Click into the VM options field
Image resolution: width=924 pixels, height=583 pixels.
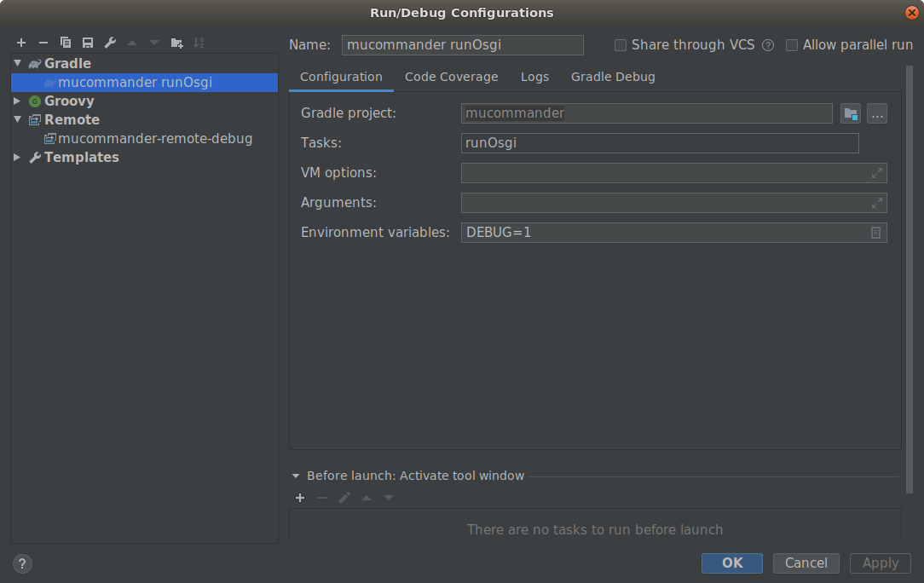click(673, 173)
